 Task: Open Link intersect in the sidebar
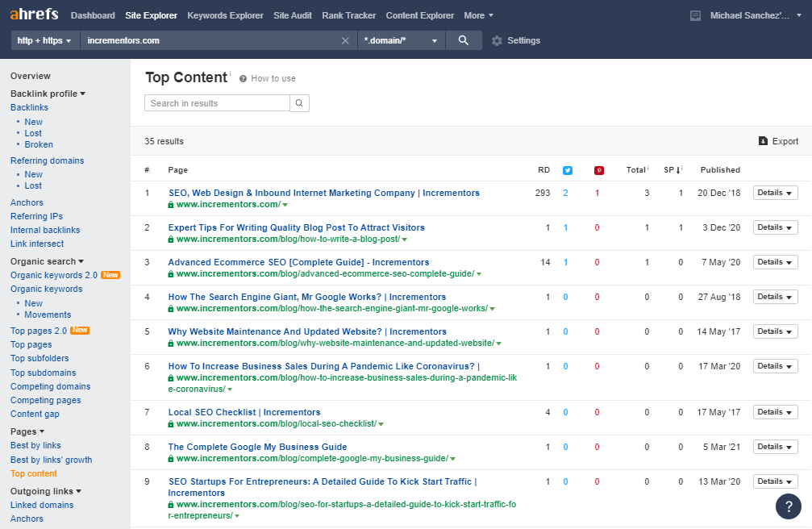37,244
